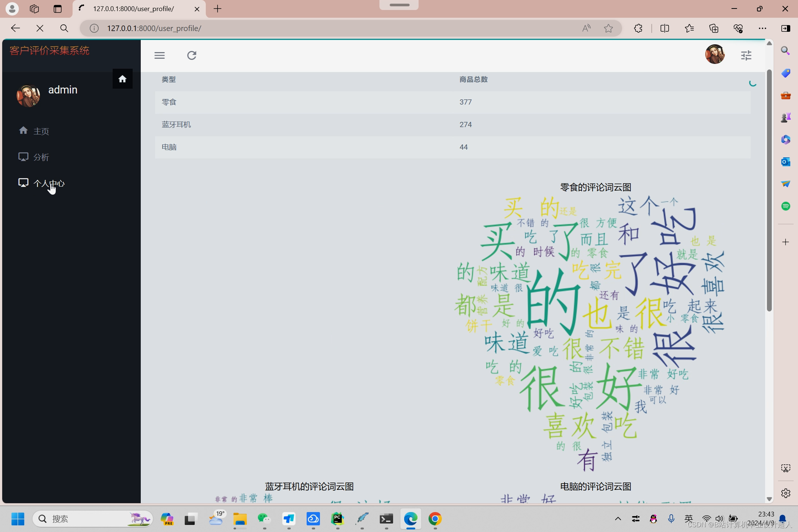Add this page to favorites star icon

(x=608, y=28)
